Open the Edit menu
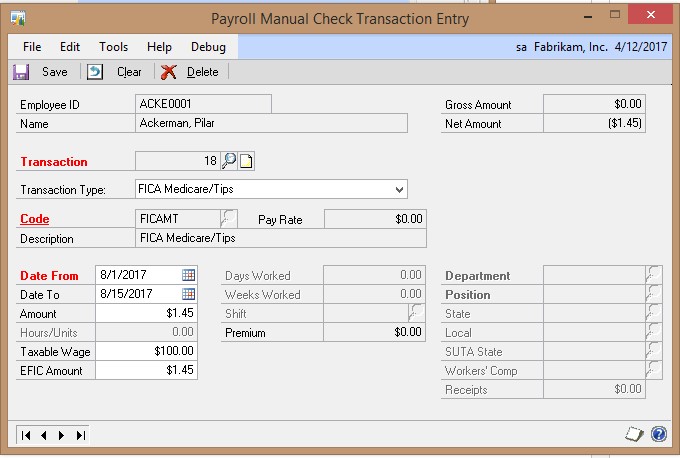The height and width of the screenshot is (458, 680). [70, 47]
